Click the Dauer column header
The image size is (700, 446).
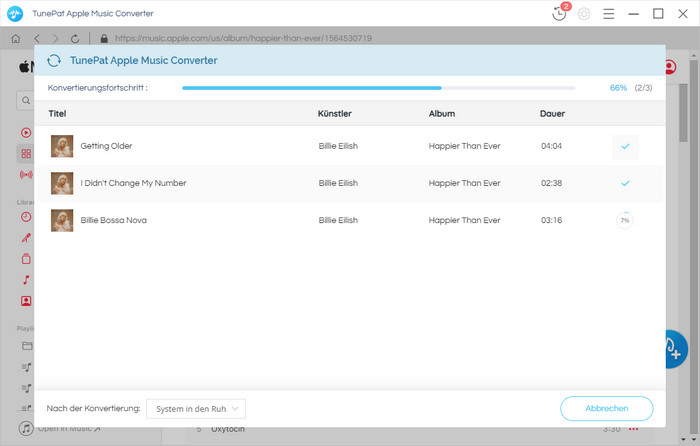coord(552,113)
